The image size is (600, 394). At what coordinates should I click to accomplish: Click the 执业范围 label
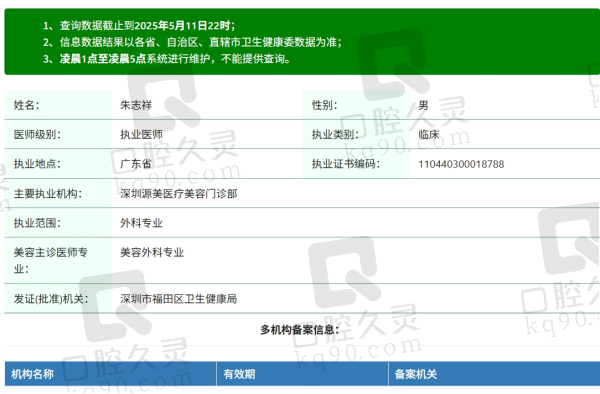37,223
